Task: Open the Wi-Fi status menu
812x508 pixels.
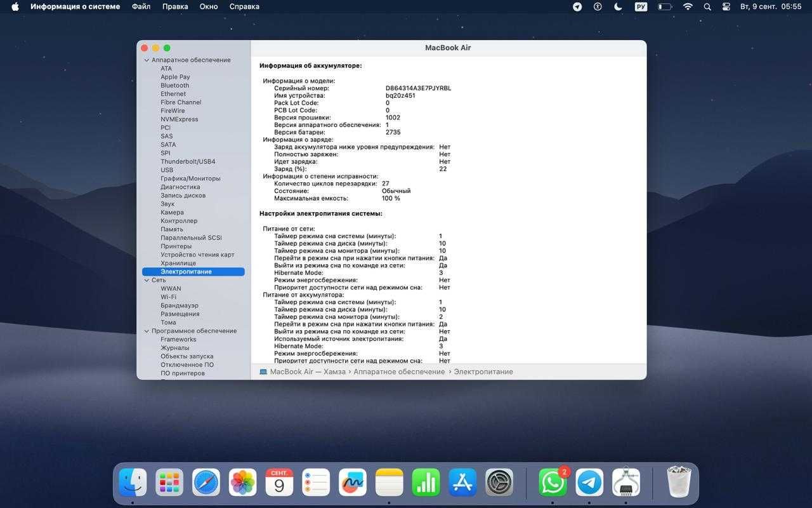Action: pyautogui.click(x=688, y=6)
